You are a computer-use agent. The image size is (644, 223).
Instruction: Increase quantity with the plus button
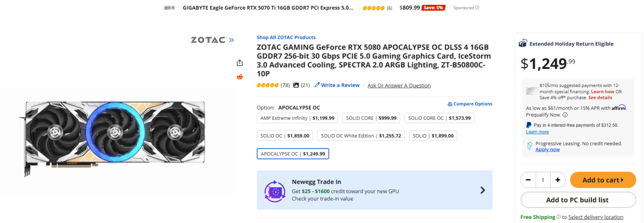(558, 180)
